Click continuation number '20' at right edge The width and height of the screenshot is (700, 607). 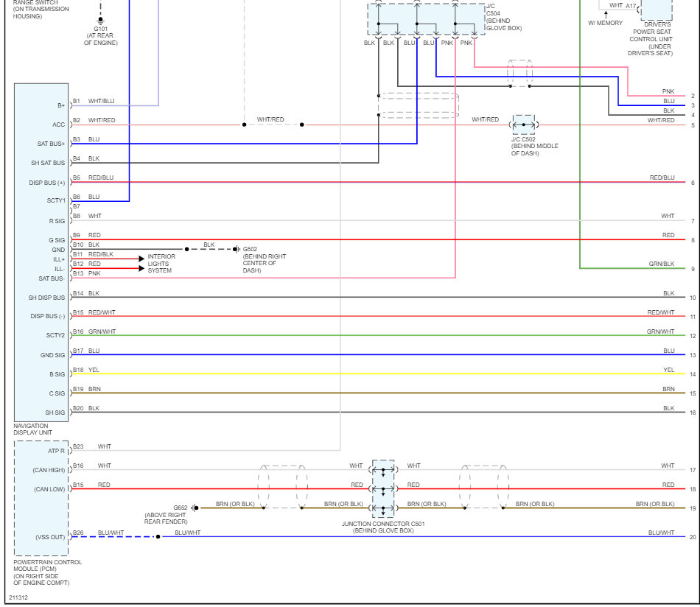tap(693, 537)
